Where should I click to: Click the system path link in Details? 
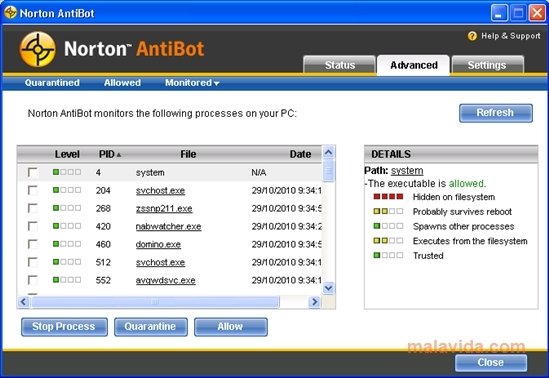407,170
